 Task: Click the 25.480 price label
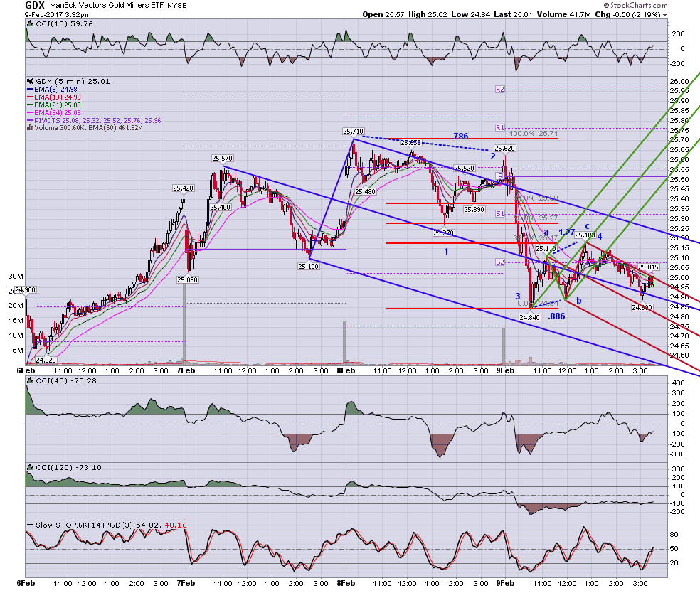point(366,191)
